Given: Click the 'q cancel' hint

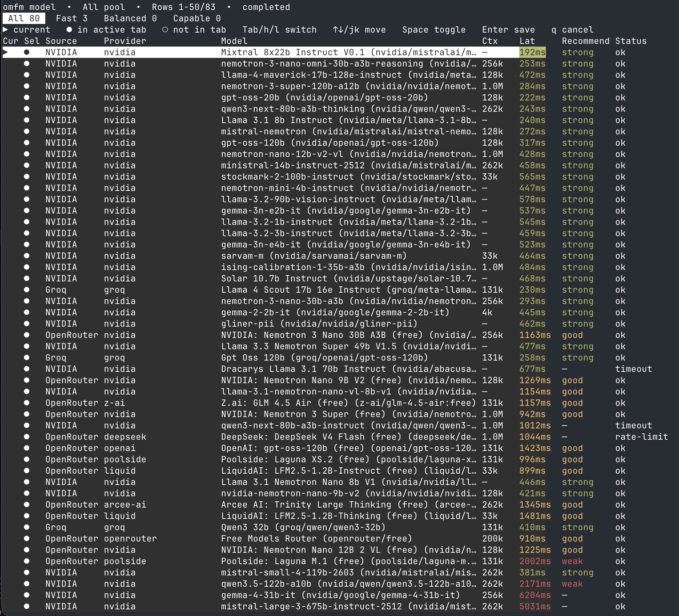Looking at the screenshot, I should pyautogui.click(x=572, y=30).
